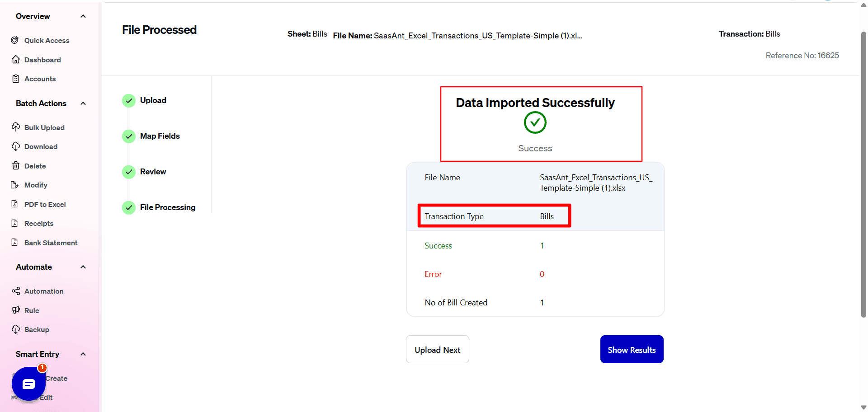Click the Upload Next button
Screen dimensions: 868x412
[438, 349]
